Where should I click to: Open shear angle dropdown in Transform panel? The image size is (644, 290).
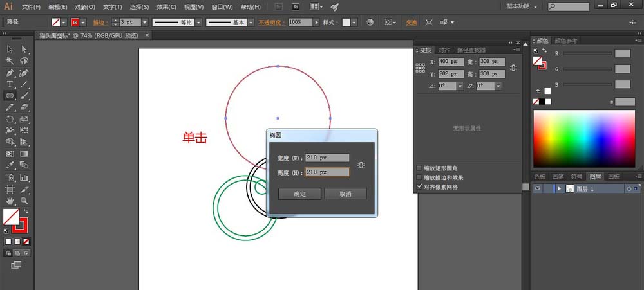498,87
